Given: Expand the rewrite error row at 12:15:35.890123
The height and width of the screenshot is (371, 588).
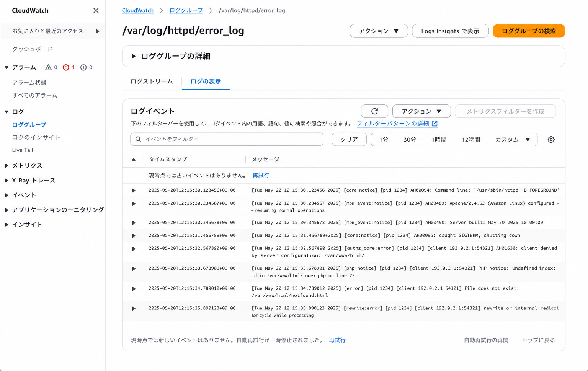Looking at the screenshot, I should coord(134,308).
